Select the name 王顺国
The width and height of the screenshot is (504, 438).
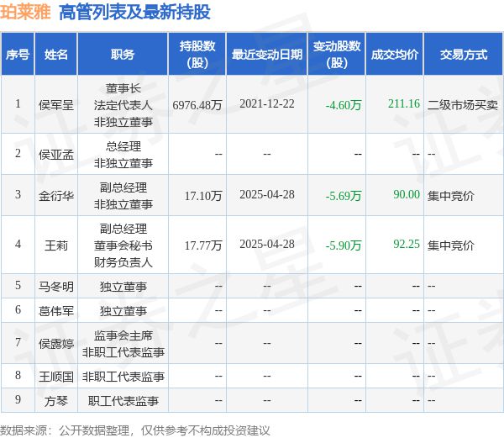pyautogui.click(x=56, y=377)
